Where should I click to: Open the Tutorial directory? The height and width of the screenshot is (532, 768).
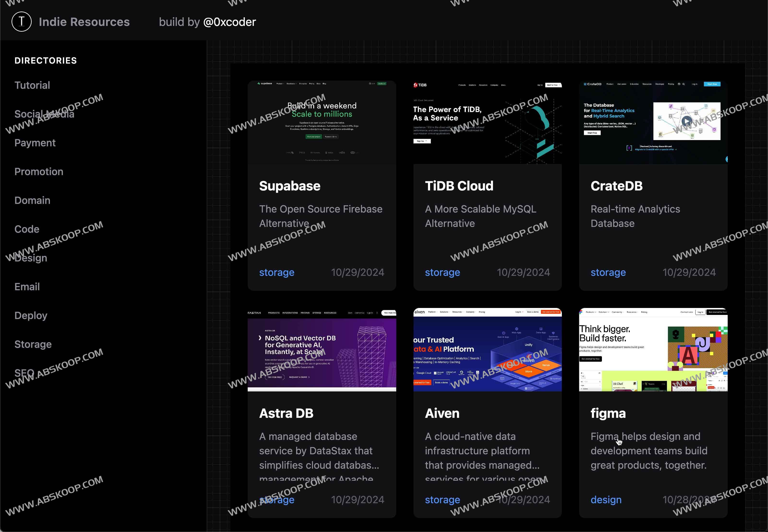(32, 85)
